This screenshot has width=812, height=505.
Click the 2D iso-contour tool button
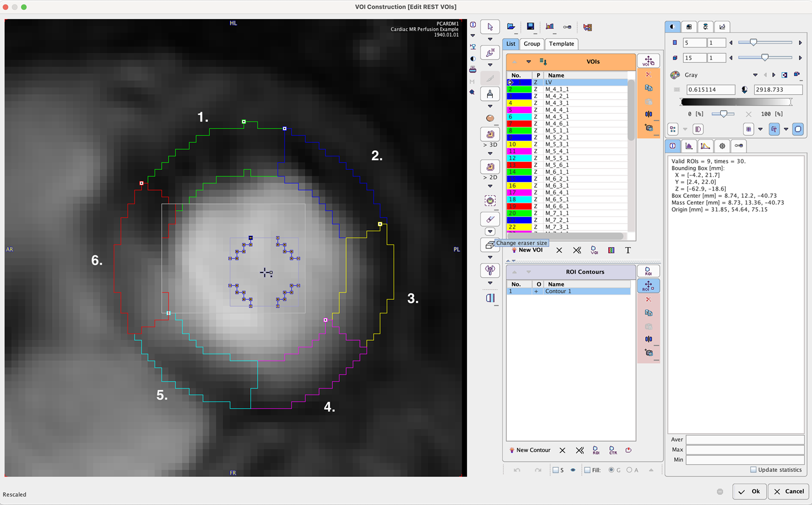coord(490,167)
